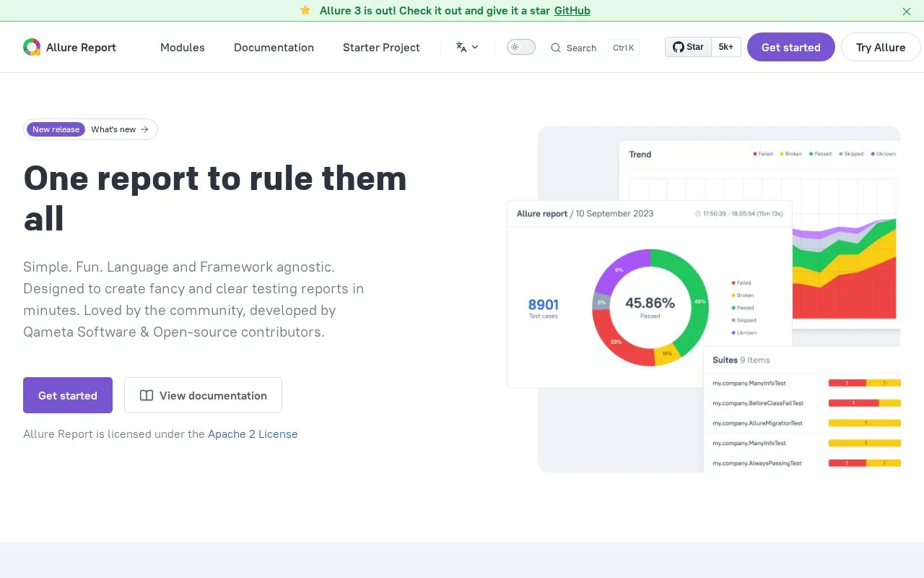Open the Modules menu

click(183, 47)
